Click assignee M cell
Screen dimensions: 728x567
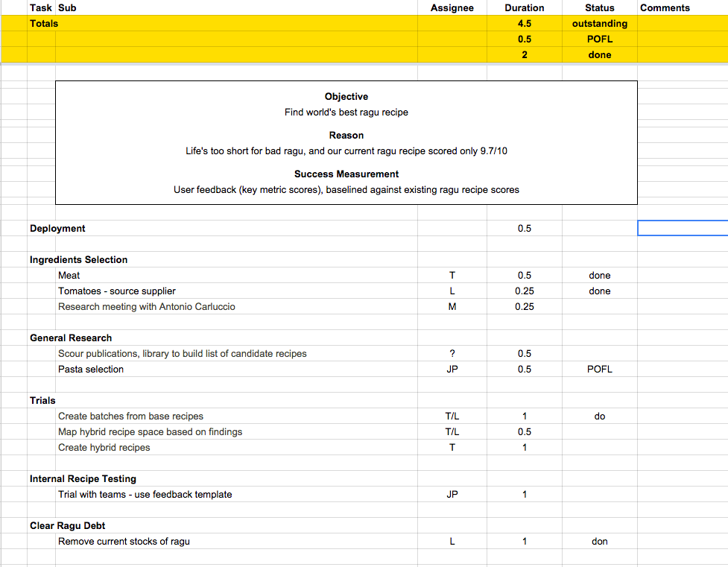click(452, 306)
